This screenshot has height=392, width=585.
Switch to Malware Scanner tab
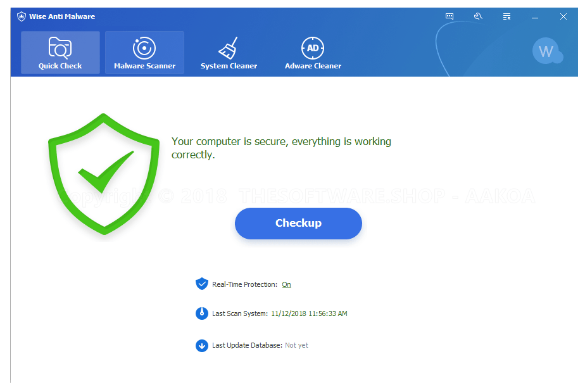pyautogui.click(x=144, y=53)
